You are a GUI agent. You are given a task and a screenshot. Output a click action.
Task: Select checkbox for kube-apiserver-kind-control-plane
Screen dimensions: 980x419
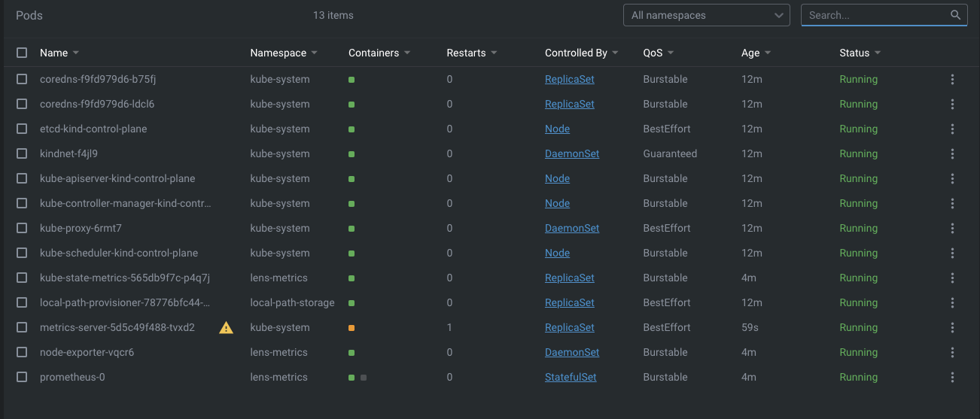click(22, 178)
